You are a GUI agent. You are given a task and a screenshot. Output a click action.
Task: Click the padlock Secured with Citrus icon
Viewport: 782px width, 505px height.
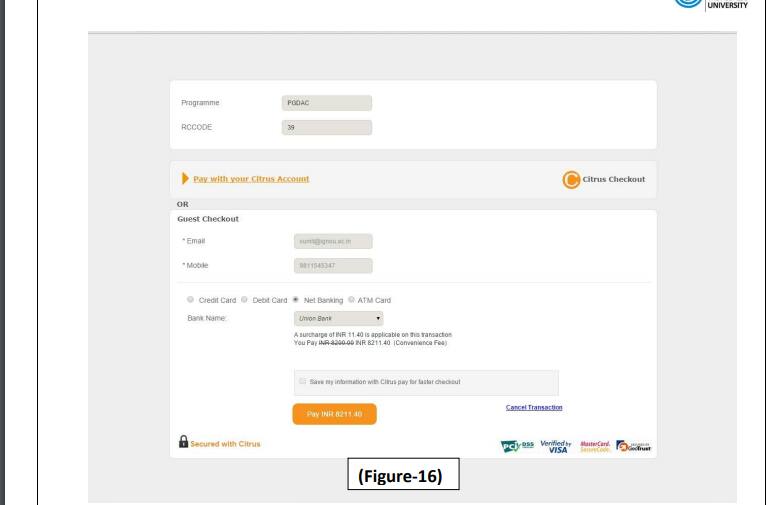click(184, 441)
